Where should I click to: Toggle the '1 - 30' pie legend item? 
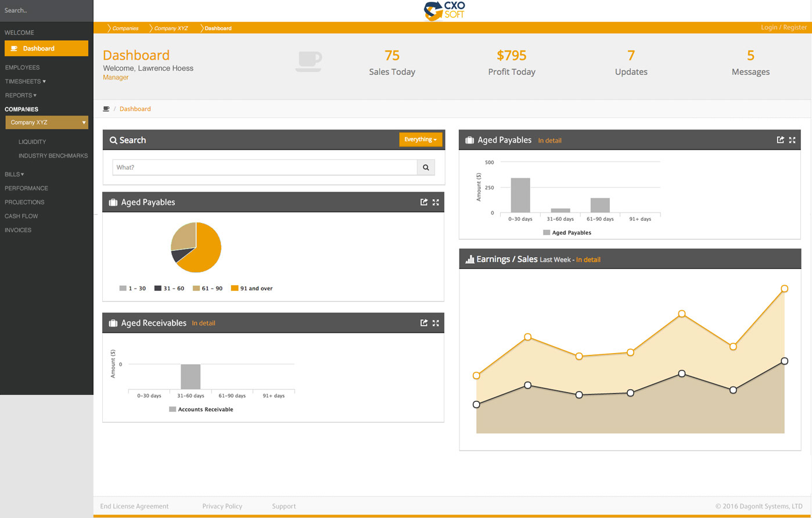click(132, 289)
